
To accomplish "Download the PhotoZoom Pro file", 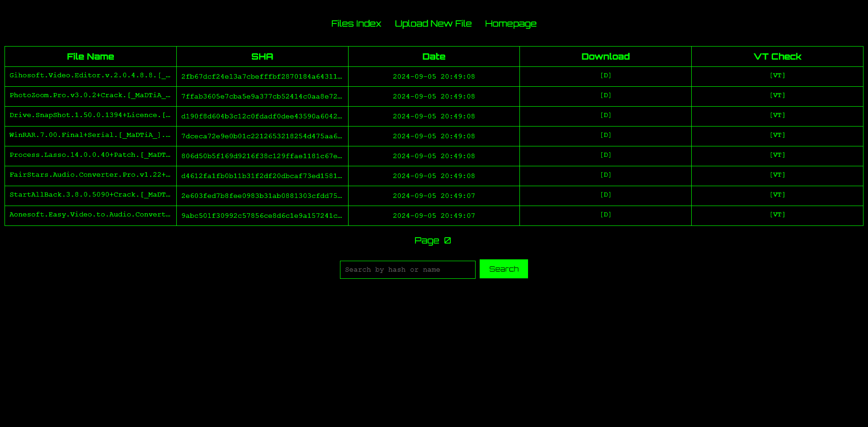I will tap(605, 95).
